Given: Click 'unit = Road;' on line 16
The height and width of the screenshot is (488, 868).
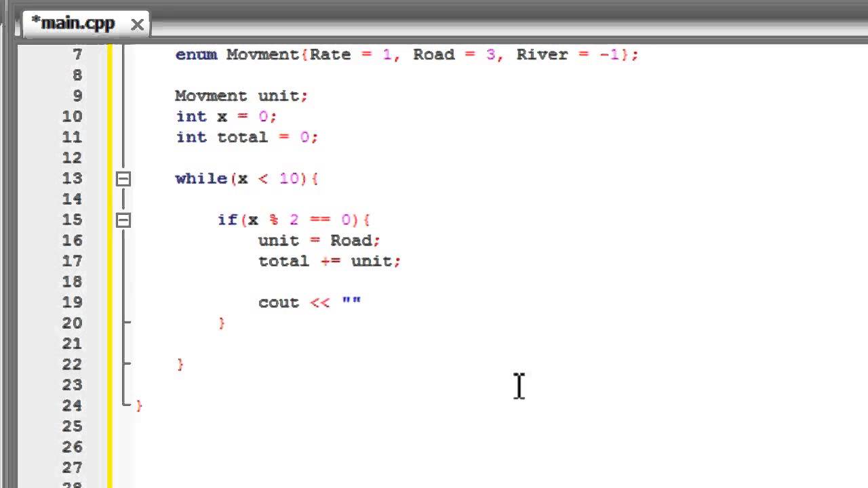Looking at the screenshot, I should pyautogui.click(x=319, y=241).
